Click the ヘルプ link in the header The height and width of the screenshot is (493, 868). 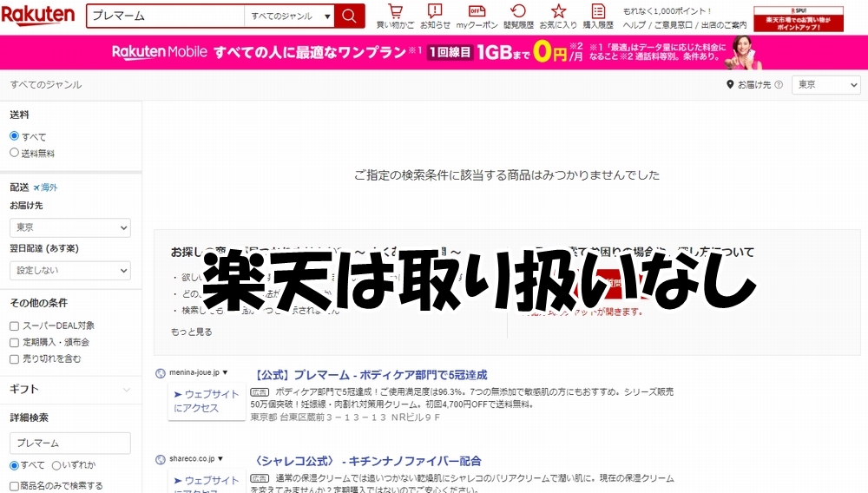(634, 25)
